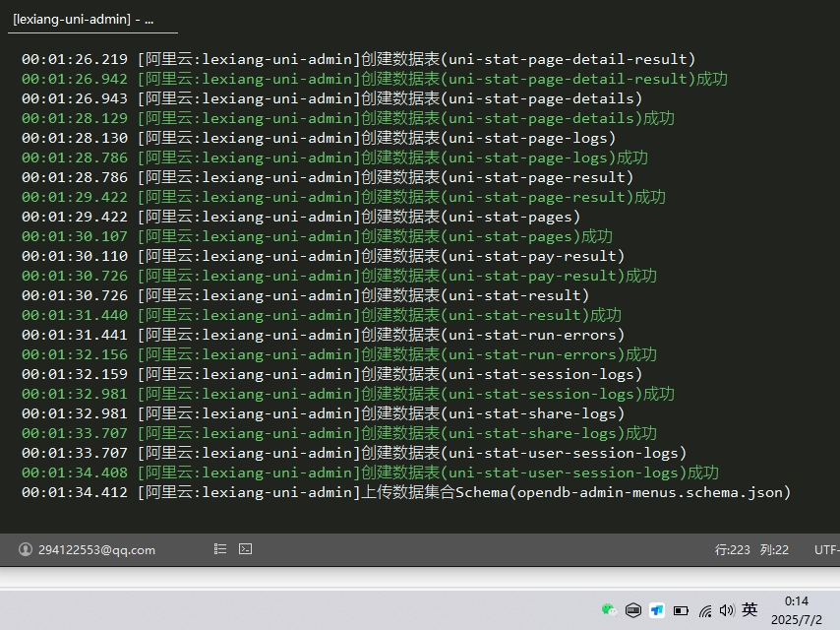This screenshot has height=630, width=840.
Task: Click the white uni-stat-page-result log line
Action: [x=328, y=177]
